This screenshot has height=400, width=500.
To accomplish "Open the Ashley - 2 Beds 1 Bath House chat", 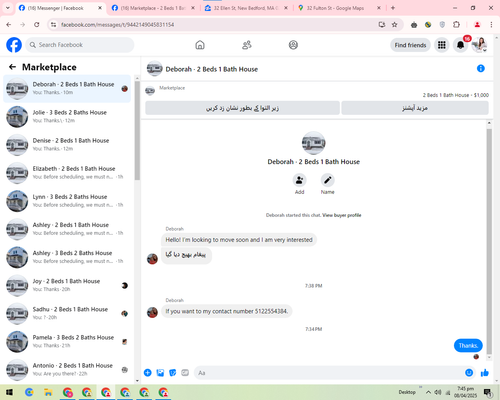I will point(67,229).
